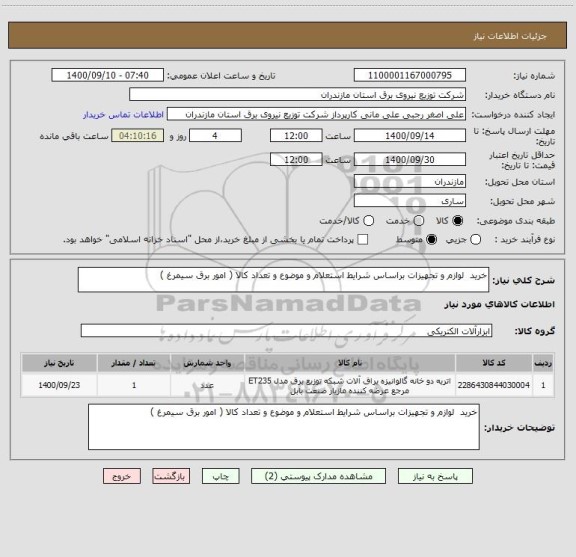Click the ET235 product name cell

[350, 385]
